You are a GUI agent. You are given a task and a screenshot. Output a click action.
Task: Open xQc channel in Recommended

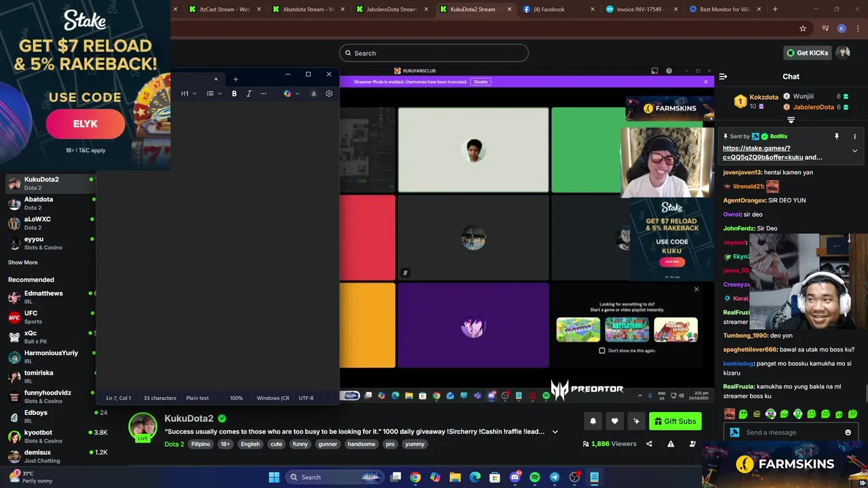[x=51, y=337]
